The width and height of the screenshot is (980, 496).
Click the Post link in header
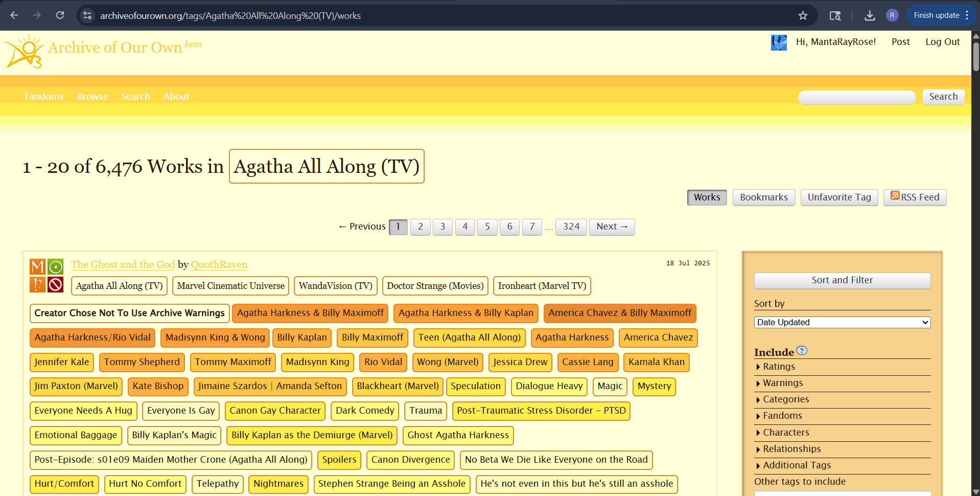point(900,42)
